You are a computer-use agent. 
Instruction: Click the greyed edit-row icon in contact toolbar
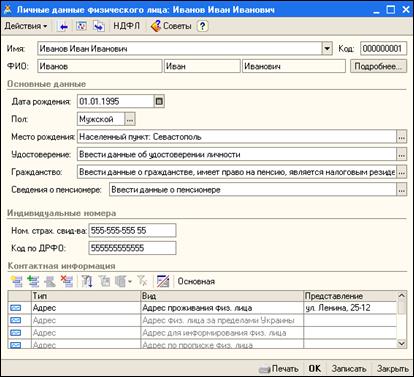(x=50, y=281)
